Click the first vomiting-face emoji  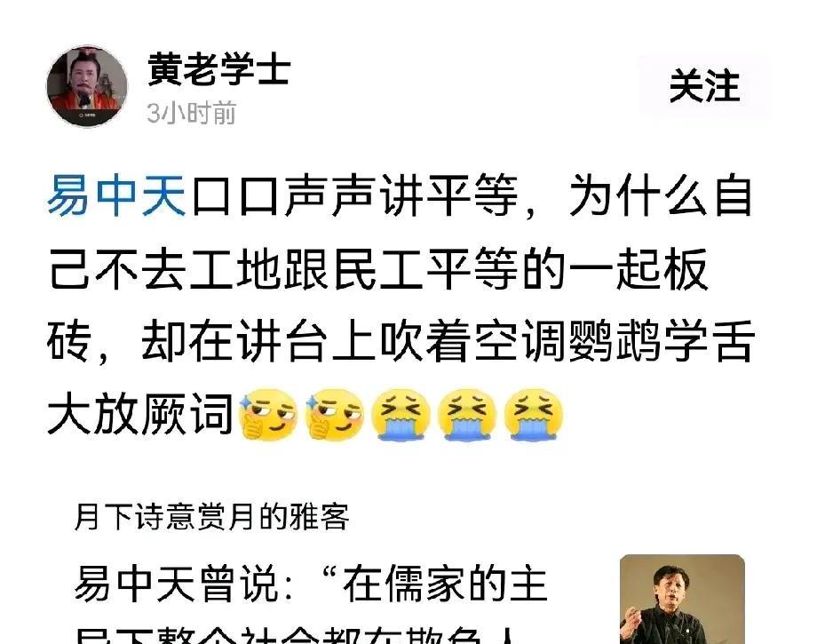pyautogui.click(x=401, y=415)
